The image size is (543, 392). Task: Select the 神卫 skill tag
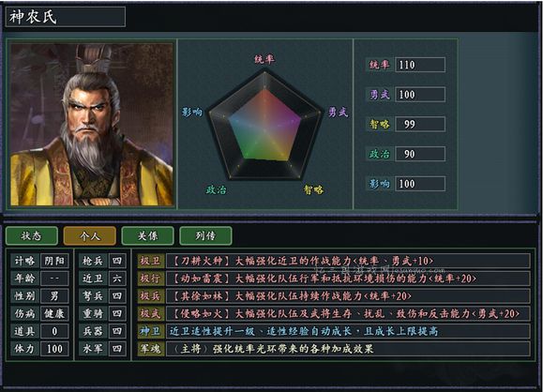[x=151, y=331]
